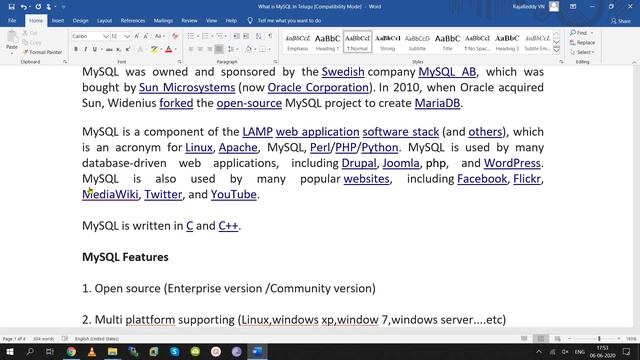The image size is (640, 360).
Task: Open the Paragraph dialog launcher
Action: click(275, 62)
